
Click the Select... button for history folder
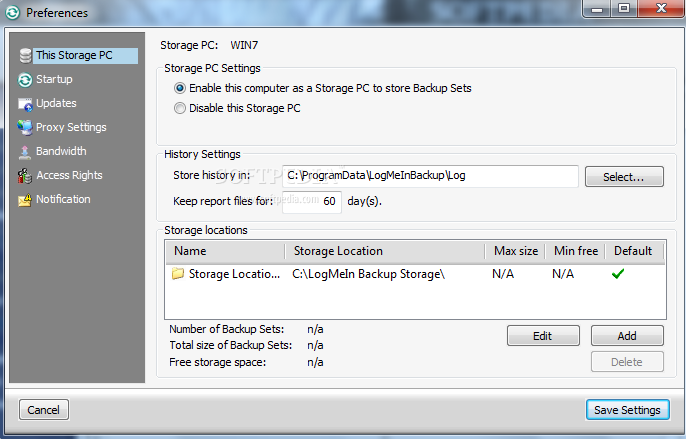click(x=624, y=177)
